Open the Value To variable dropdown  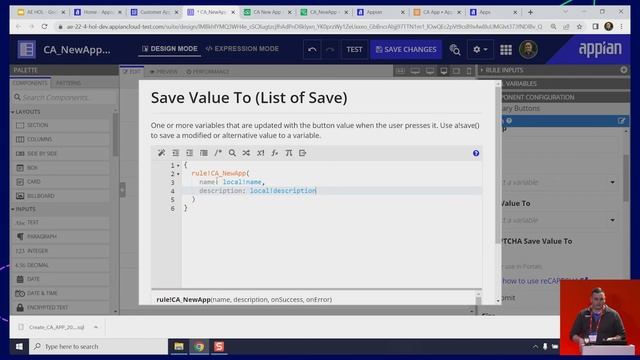[612, 220]
